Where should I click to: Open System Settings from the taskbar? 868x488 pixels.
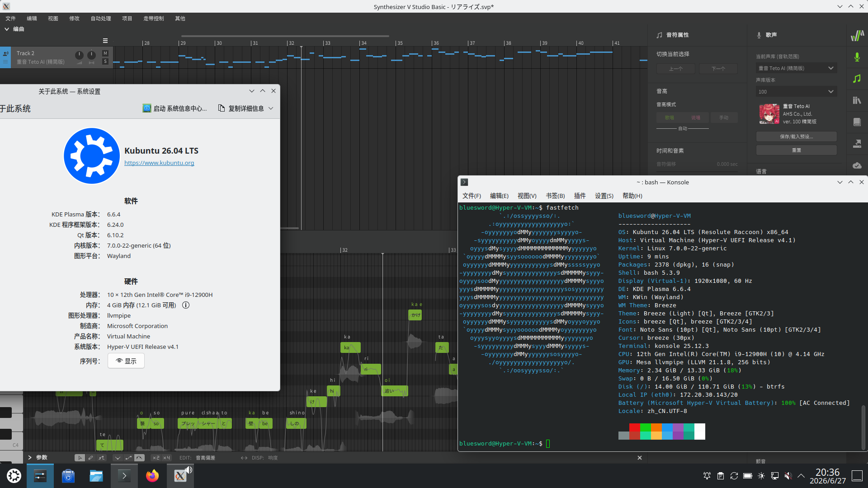40,476
